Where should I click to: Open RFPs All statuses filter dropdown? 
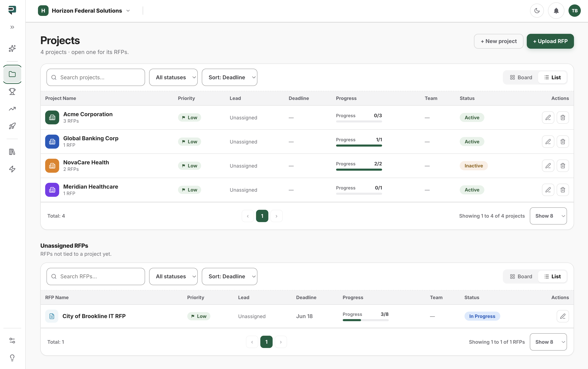(x=173, y=276)
